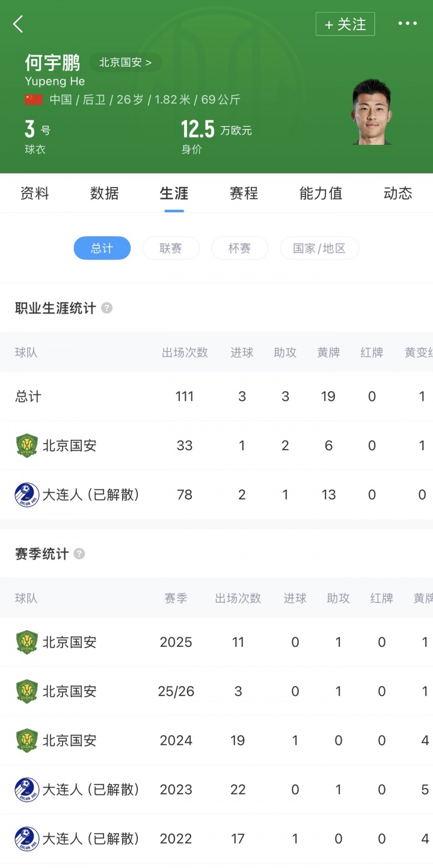Select the 联赛 filter pill
Image resolution: width=433 pixels, height=868 pixels.
[x=171, y=248]
